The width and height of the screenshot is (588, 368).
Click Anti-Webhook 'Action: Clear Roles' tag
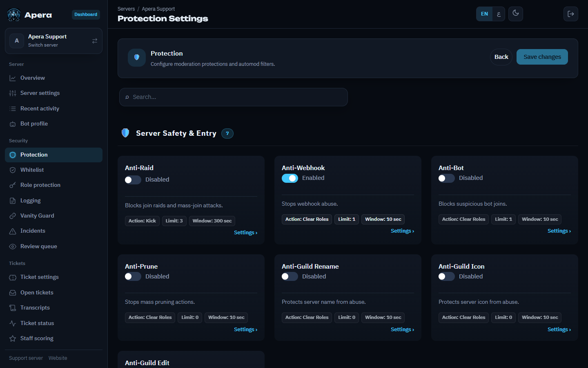307,219
